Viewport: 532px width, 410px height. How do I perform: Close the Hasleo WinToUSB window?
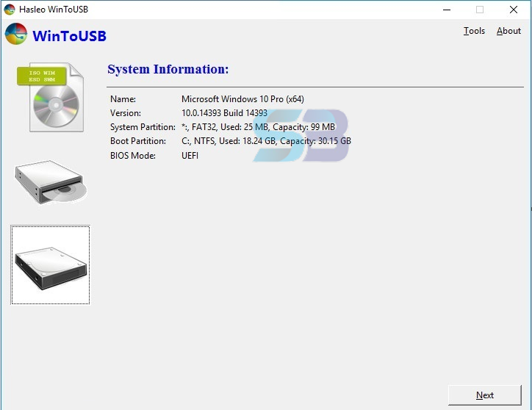(x=514, y=10)
